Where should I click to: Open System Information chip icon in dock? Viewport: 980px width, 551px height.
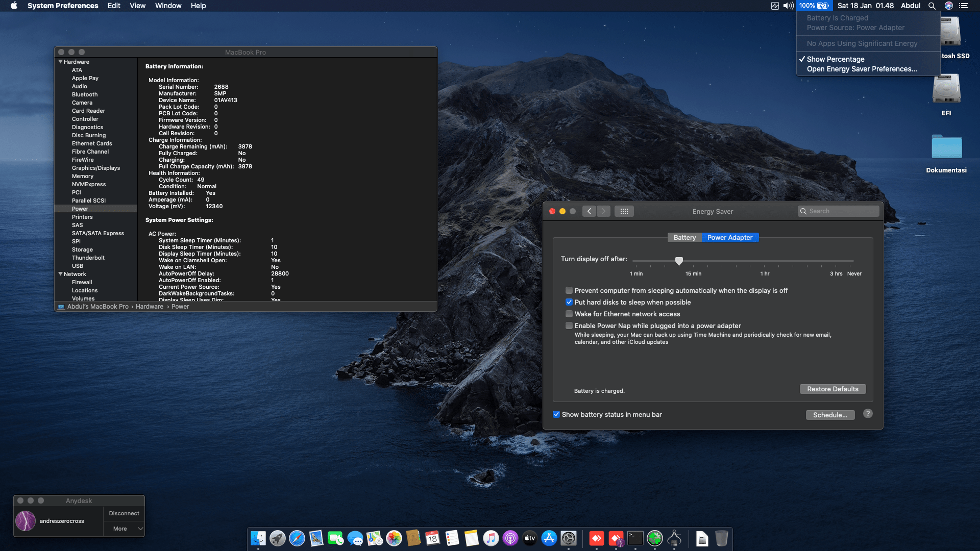pos(674,538)
